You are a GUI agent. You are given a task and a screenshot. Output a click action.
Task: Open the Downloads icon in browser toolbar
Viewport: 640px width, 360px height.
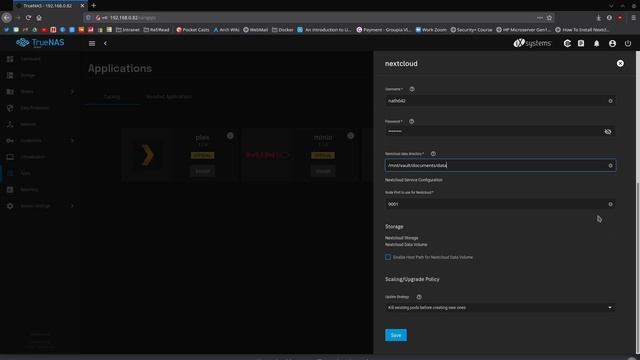[x=598, y=18]
